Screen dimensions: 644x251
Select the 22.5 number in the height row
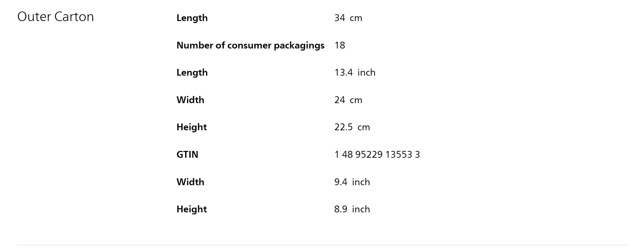tap(343, 127)
